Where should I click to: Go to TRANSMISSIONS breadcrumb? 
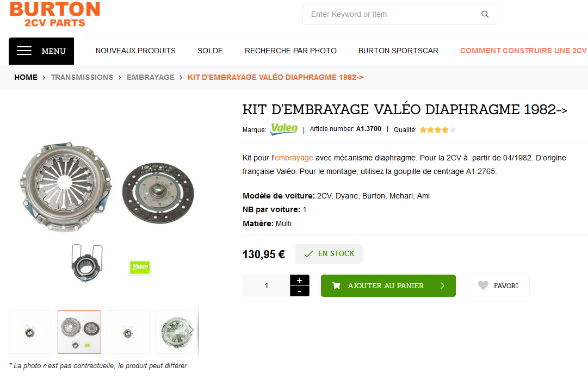(x=82, y=77)
